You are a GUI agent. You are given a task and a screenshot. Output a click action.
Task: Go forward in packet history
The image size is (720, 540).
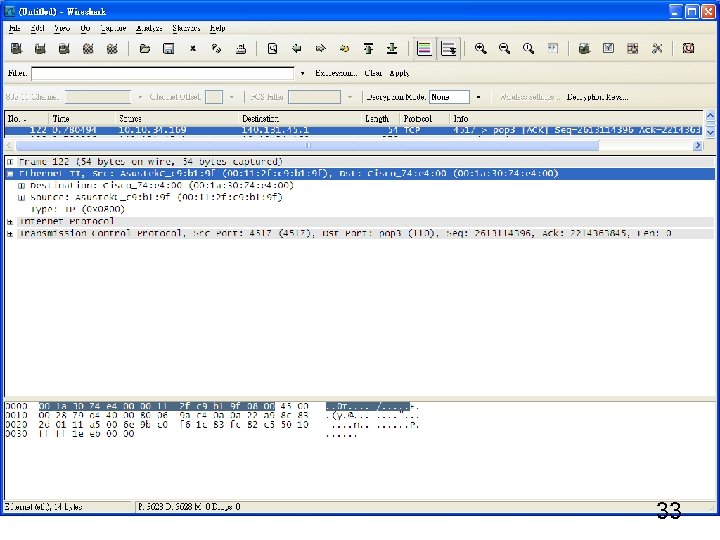[321, 48]
